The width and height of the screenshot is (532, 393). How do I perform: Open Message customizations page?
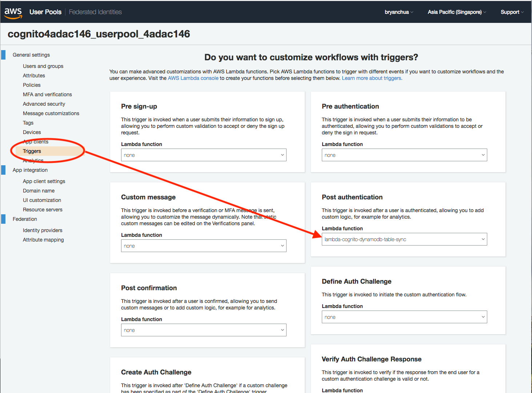(x=51, y=113)
